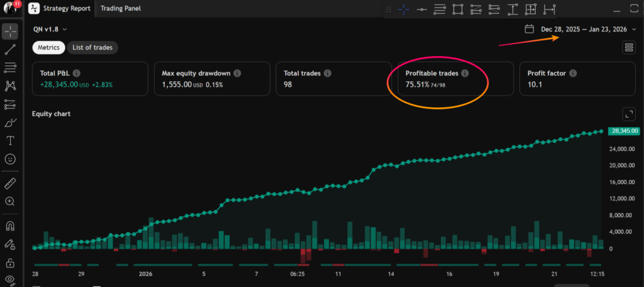Select the trend line drawing tool

point(10,50)
